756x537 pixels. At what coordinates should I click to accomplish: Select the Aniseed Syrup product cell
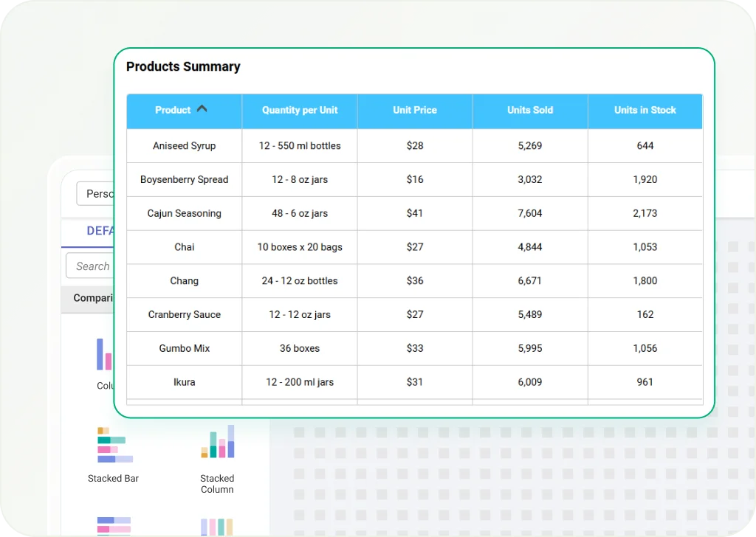185,146
